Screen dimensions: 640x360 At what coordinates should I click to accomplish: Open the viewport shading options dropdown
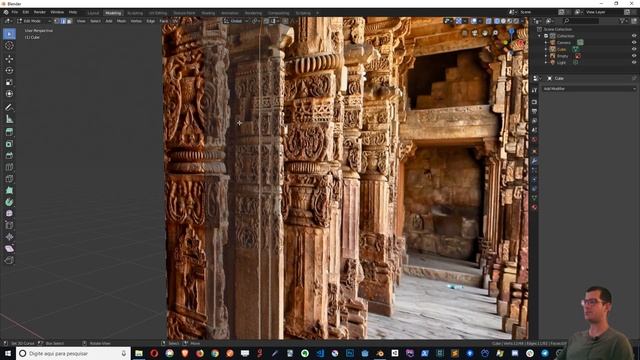tap(522, 21)
